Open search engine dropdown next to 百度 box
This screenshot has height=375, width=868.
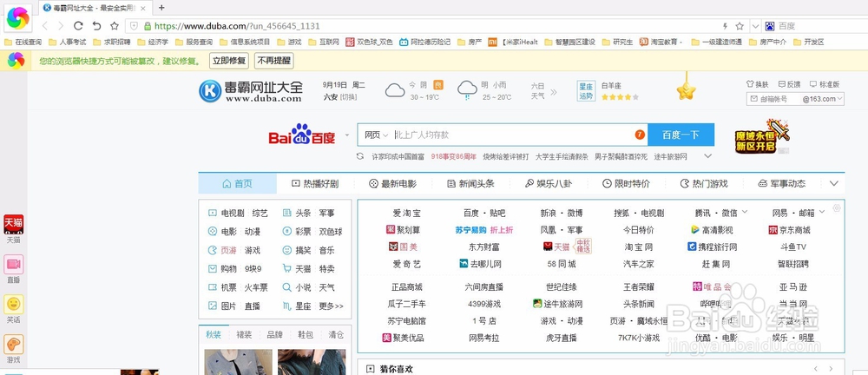tap(756, 26)
